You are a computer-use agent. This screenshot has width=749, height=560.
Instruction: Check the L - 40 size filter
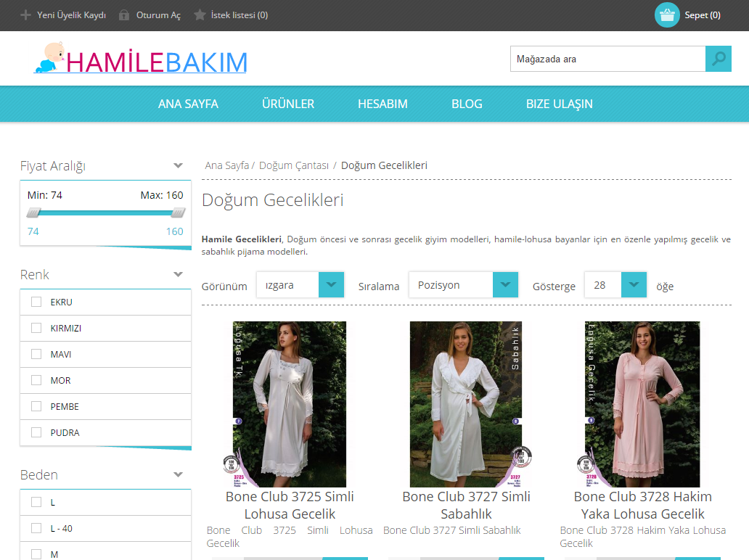pyautogui.click(x=36, y=529)
